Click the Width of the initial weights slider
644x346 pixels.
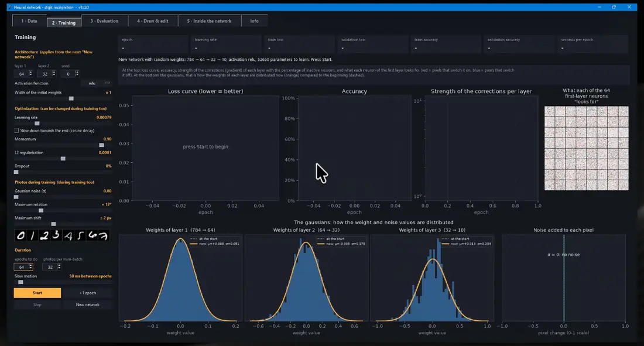63,98
